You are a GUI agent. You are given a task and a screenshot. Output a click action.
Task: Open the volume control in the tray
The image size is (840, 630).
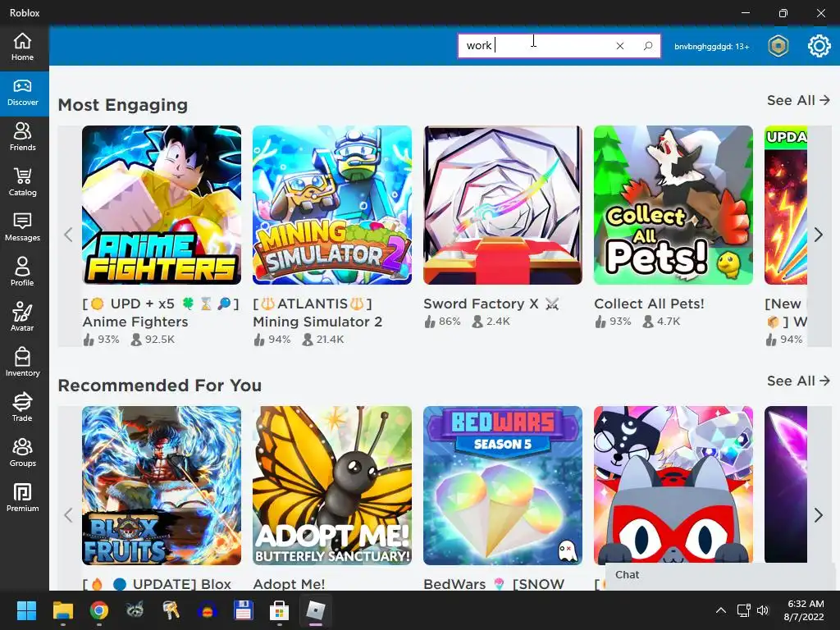[762, 610]
